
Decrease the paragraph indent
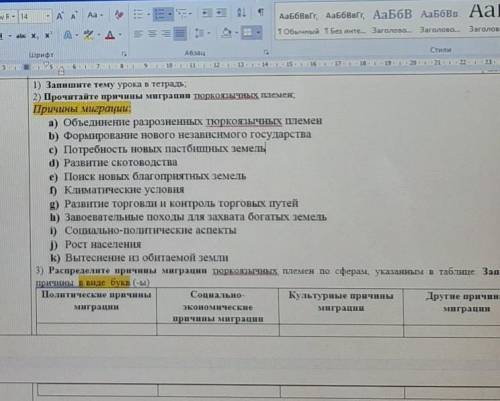pyautogui.click(x=207, y=13)
